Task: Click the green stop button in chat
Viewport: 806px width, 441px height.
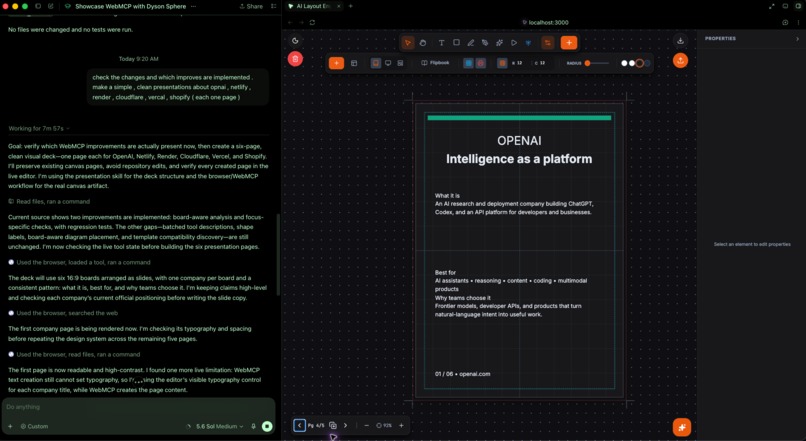Action: click(267, 426)
